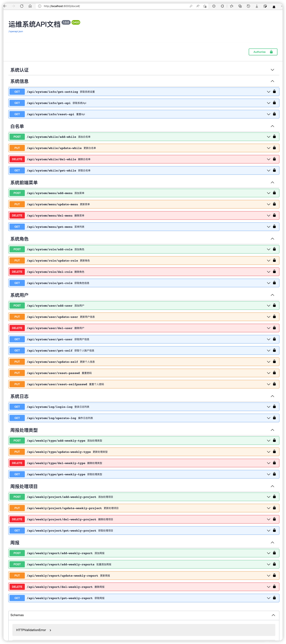Click lock icon on add-user endpoint
Screen dimensions: 286x644
pyautogui.click(x=274, y=305)
